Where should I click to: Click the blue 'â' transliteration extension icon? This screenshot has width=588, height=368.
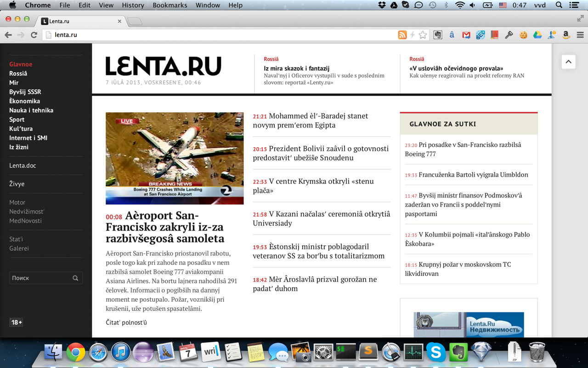tap(452, 35)
